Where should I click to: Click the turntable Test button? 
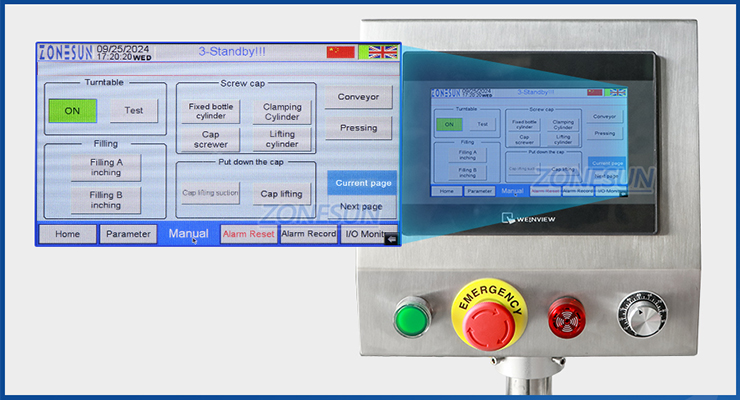pos(133,111)
